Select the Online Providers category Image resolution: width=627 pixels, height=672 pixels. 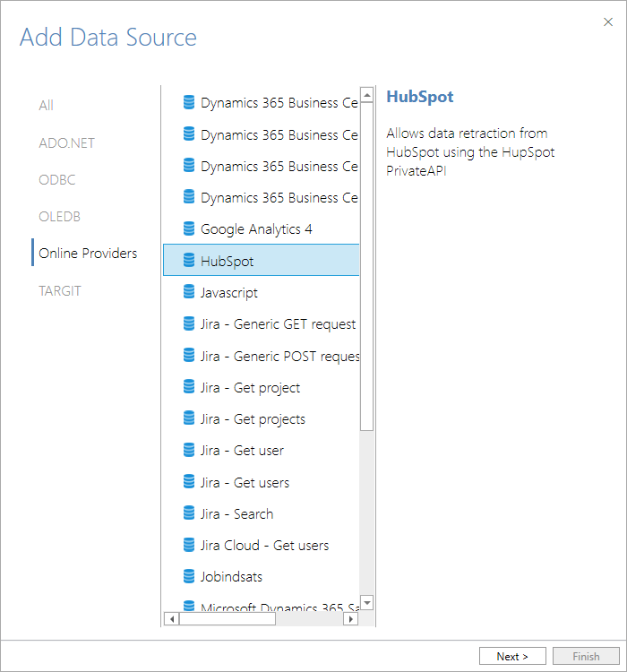[x=88, y=254]
